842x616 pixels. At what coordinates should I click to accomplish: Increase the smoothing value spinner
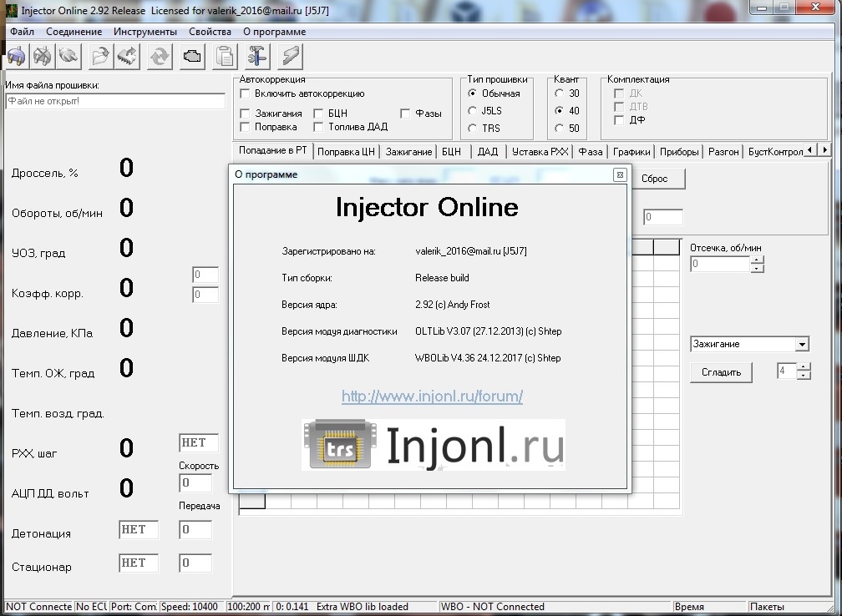click(x=804, y=367)
